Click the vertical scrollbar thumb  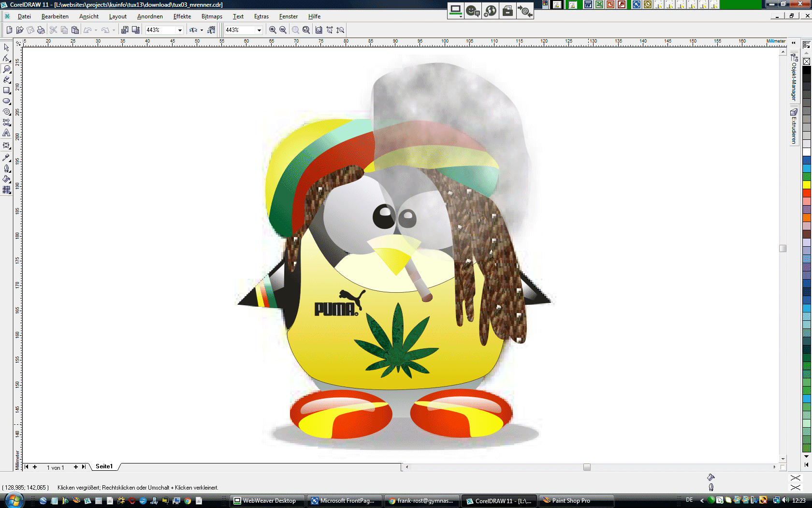coord(783,248)
